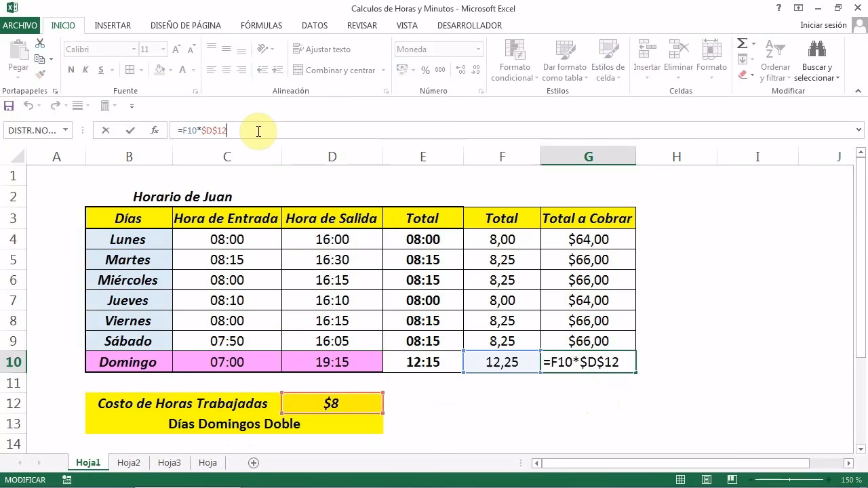Toggle Ajustar texto wrap text
Screen dimensions: 868x488
321,49
